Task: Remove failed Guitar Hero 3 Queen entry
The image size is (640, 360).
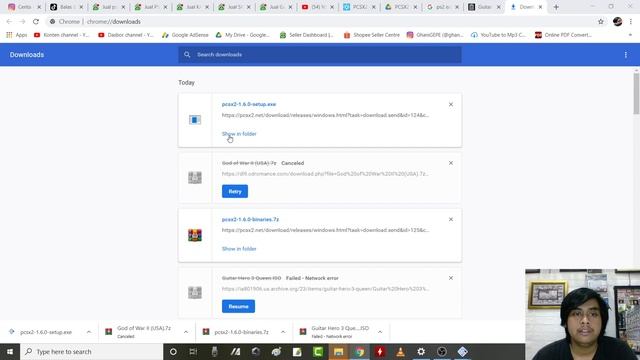Action: (x=451, y=278)
